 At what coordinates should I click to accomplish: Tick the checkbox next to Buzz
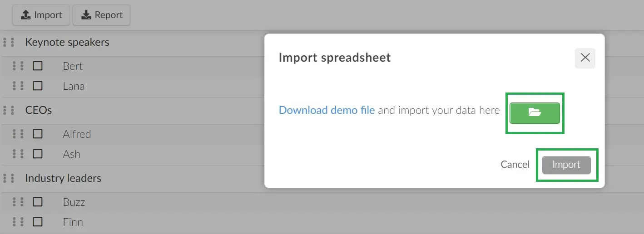pyautogui.click(x=38, y=202)
